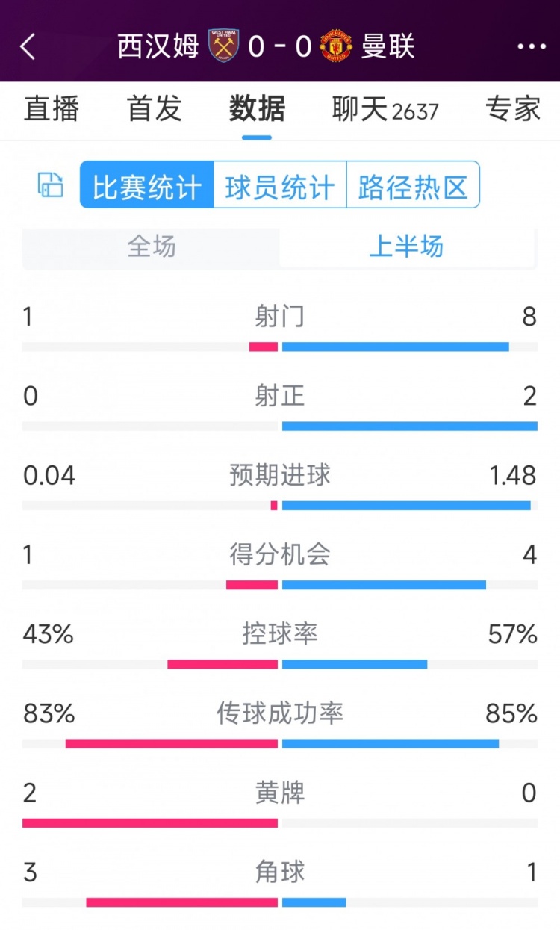Tap the 射门 shots stat bar

point(280,347)
